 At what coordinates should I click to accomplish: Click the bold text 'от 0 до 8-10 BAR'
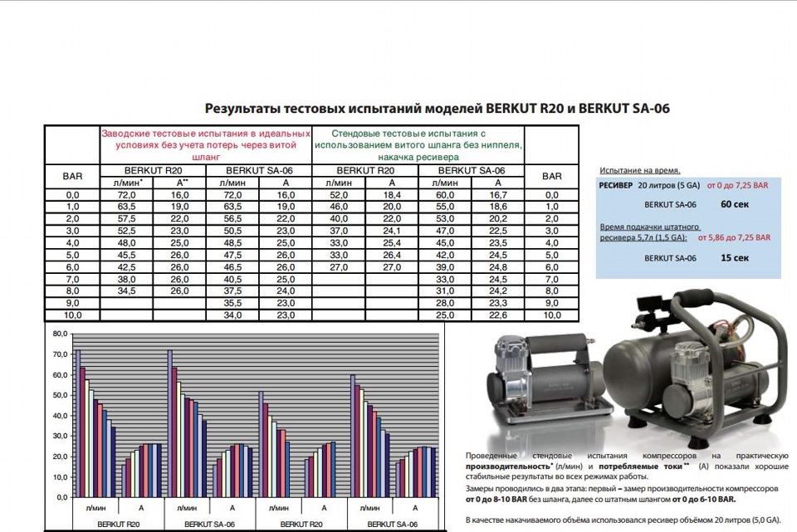(x=496, y=500)
